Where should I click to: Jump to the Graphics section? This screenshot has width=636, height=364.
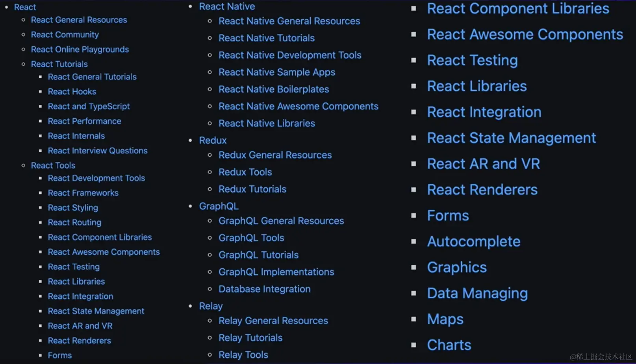coord(457,268)
